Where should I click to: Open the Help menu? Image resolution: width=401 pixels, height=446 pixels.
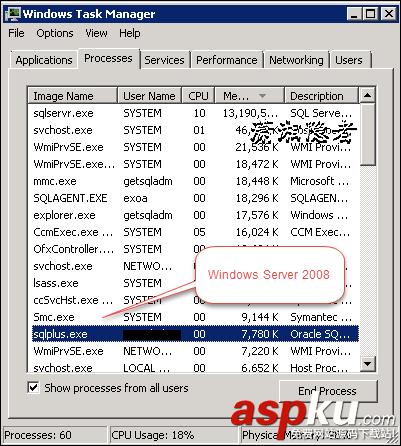coord(130,33)
